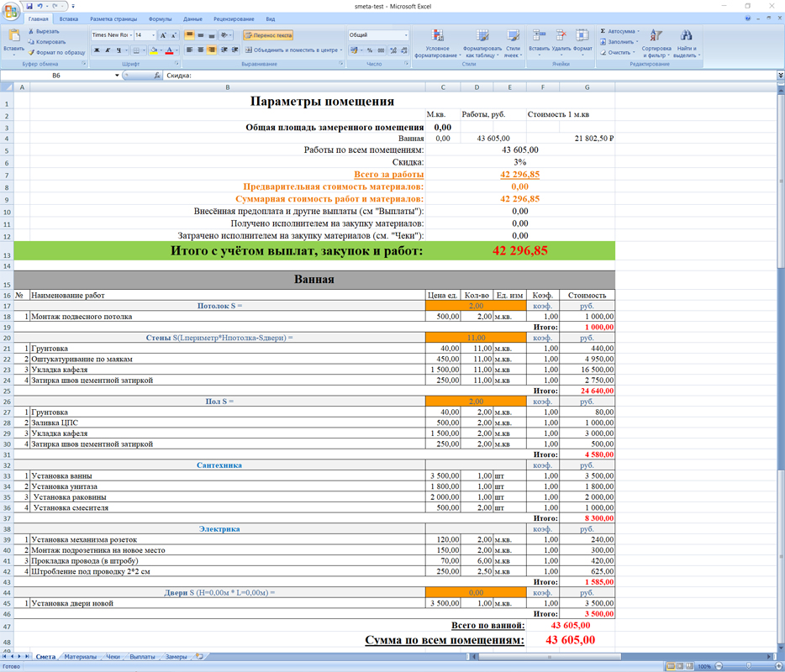Toggle center horizontal alignment
Image resolution: width=785 pixels, height=672 pixels.
pos(200,50)
